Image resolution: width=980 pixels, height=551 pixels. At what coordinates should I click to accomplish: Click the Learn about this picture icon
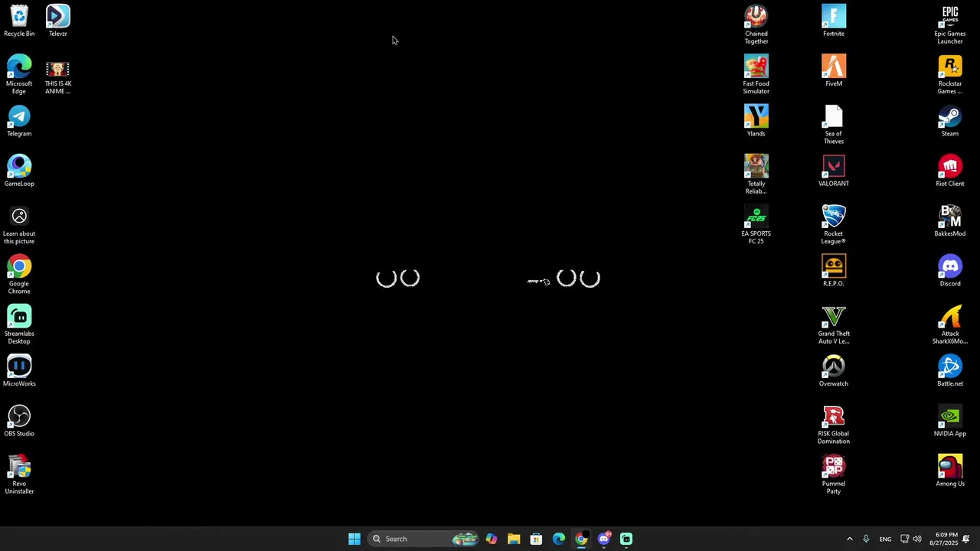point(19,224)
